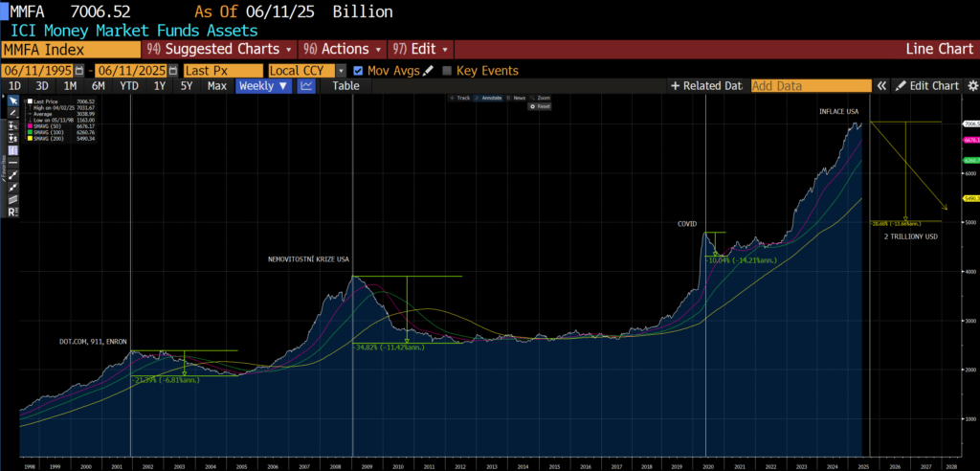This screenshot has height=471, width=980.
Task: Click the 2 TRILLIONY USD annotation
Action: (911, 236)
